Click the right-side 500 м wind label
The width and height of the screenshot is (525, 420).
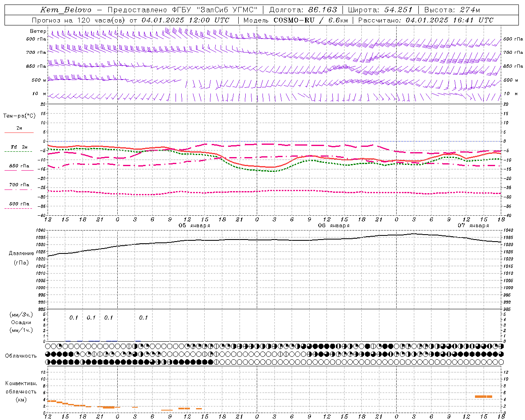click(x=511, y=80)
